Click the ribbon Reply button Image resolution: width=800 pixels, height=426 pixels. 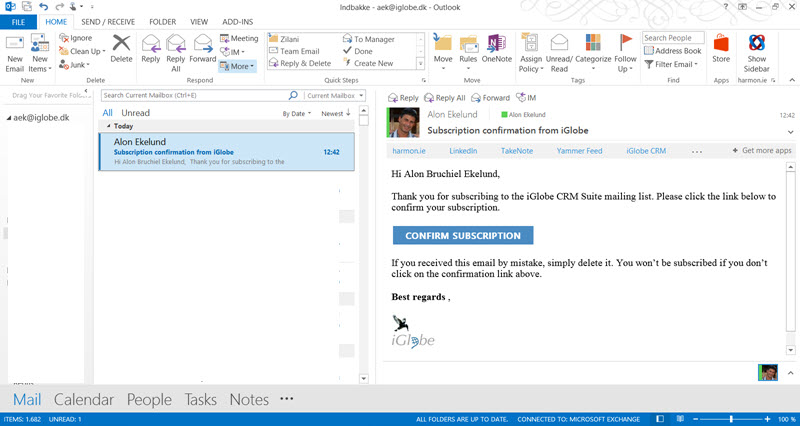click(x=151, y=49)
